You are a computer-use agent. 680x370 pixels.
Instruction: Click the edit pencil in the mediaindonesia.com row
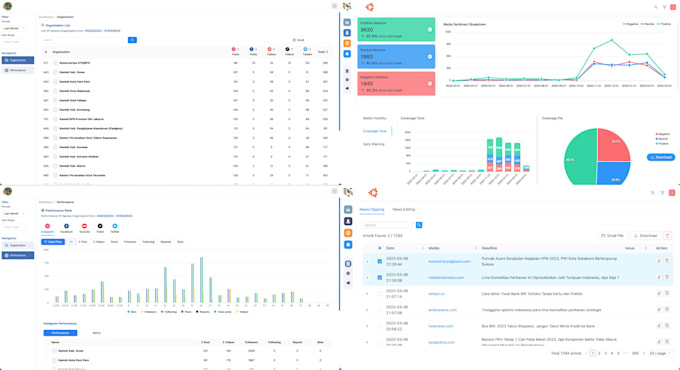659,277
